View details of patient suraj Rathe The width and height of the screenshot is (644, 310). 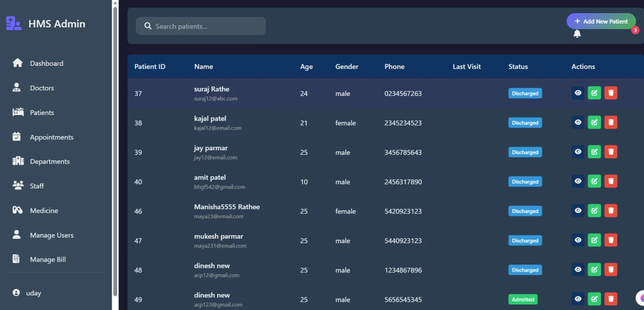pyautogui.click(x=578, y=93)
